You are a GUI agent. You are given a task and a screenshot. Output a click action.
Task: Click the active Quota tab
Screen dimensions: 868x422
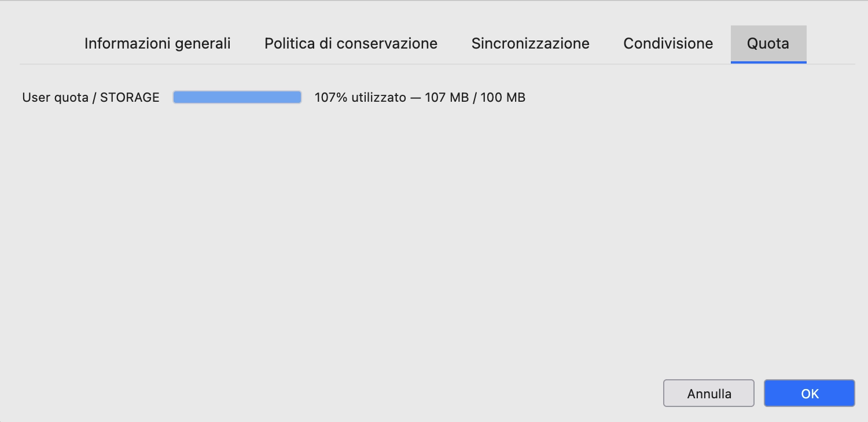click(768, 43)
